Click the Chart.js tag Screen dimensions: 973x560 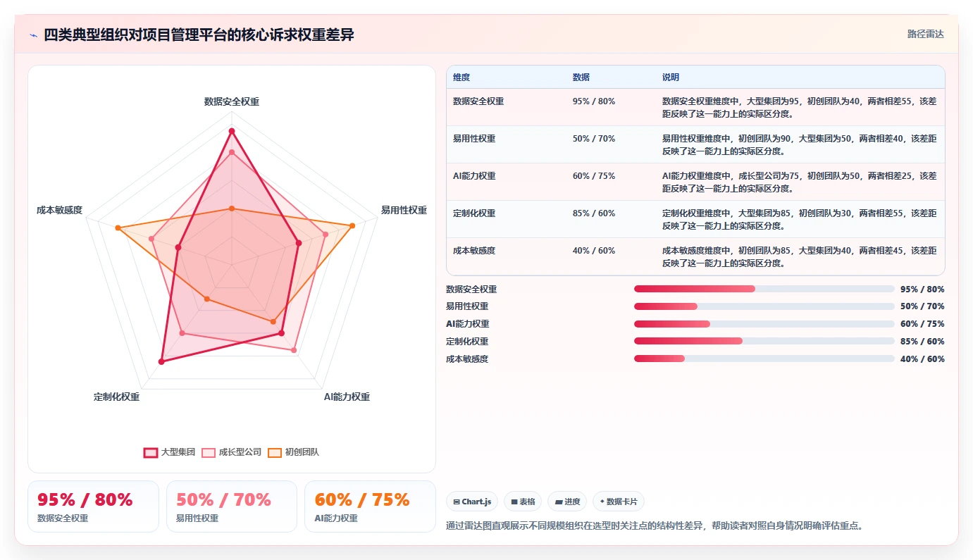pyautogui.click(x=472, y=502)
